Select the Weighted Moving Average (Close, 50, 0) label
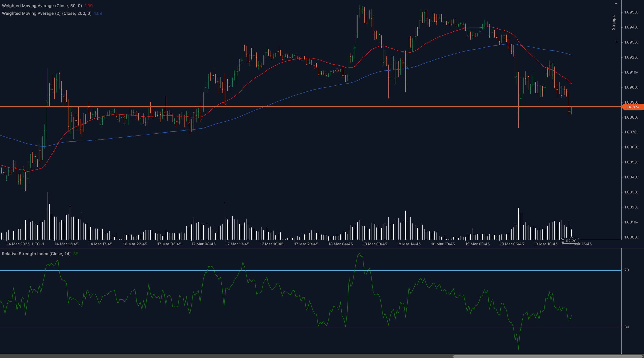 click(42, 6)
